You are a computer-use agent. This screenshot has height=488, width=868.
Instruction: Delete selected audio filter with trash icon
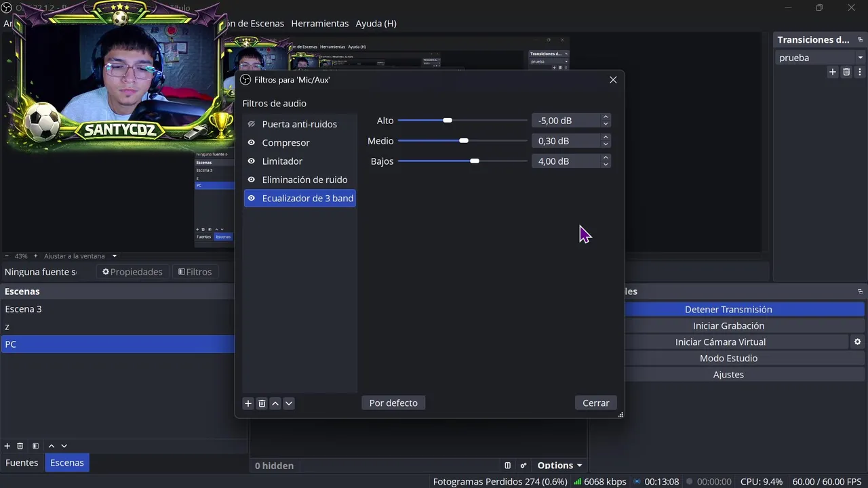click(x=262, y=403)
